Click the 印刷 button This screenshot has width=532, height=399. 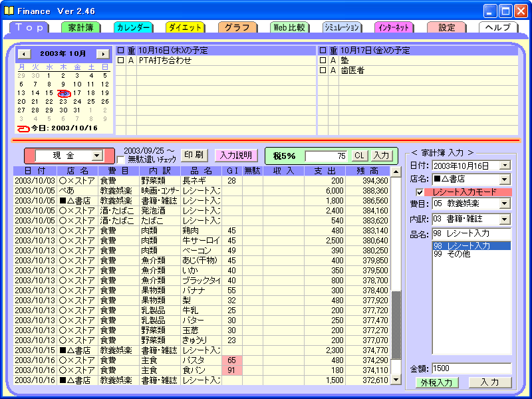(194, 155)
